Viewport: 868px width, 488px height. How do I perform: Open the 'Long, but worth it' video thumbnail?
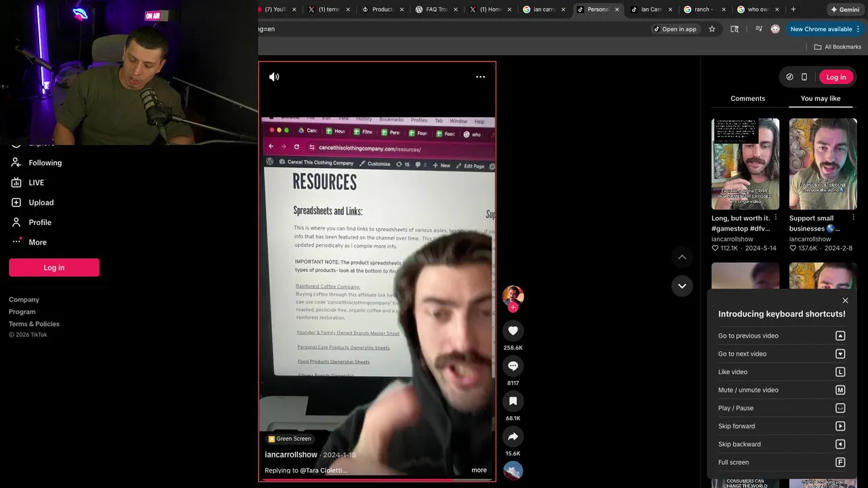tap(745, 164)
